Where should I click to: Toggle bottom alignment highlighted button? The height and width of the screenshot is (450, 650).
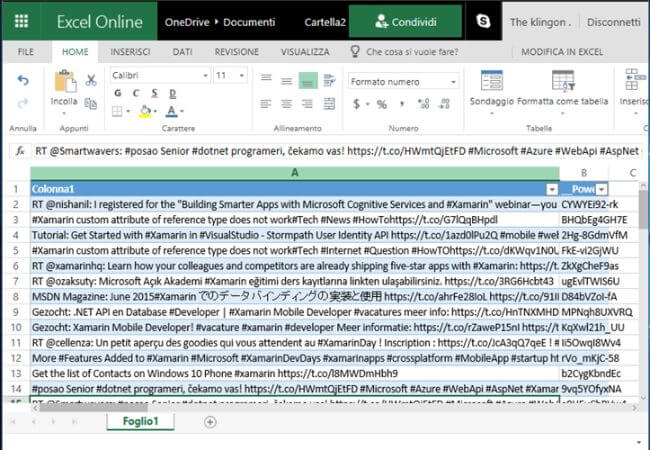point(308,80)
